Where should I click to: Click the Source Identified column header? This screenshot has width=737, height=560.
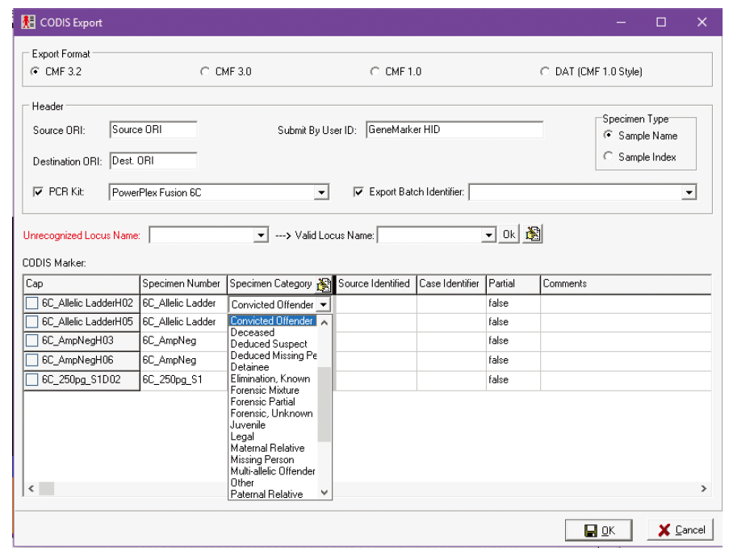point(376,284)
